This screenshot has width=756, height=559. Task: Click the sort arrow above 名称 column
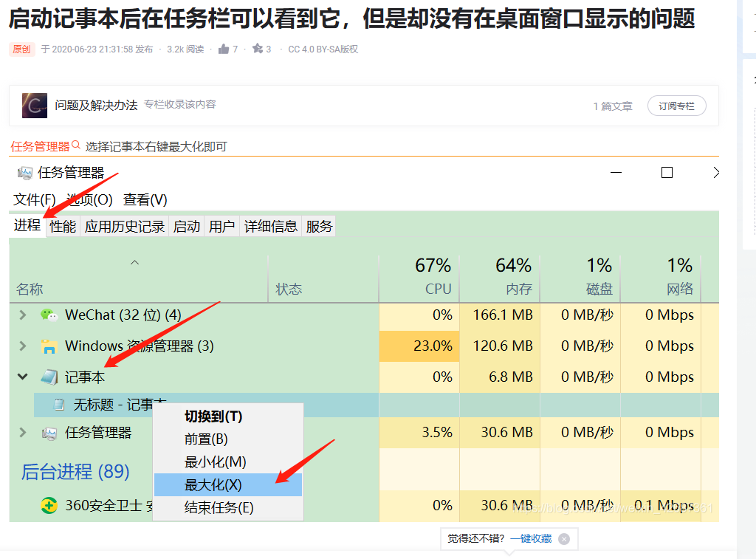coord(134,262)
